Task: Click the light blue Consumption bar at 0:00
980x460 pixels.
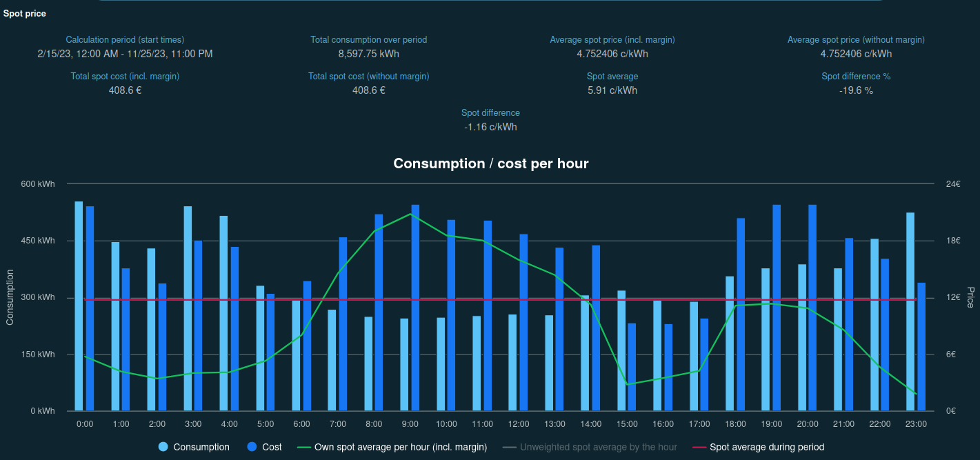Action: (x=79, y=307)
